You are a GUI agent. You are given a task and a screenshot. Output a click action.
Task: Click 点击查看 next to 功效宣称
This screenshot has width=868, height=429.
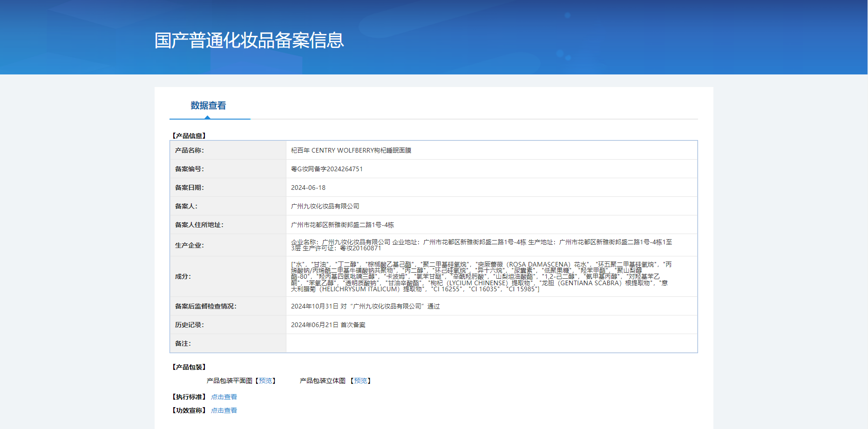[224, 410]
